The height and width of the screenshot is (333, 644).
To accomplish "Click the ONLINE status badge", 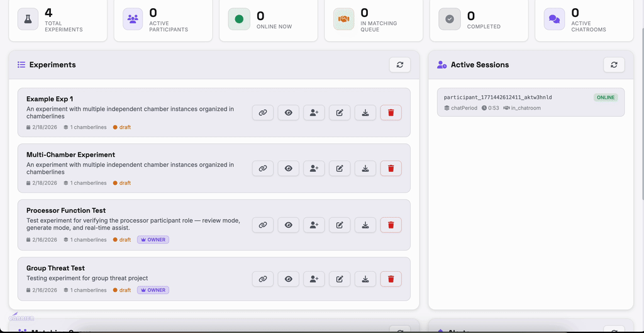I will tap(606, 98).
